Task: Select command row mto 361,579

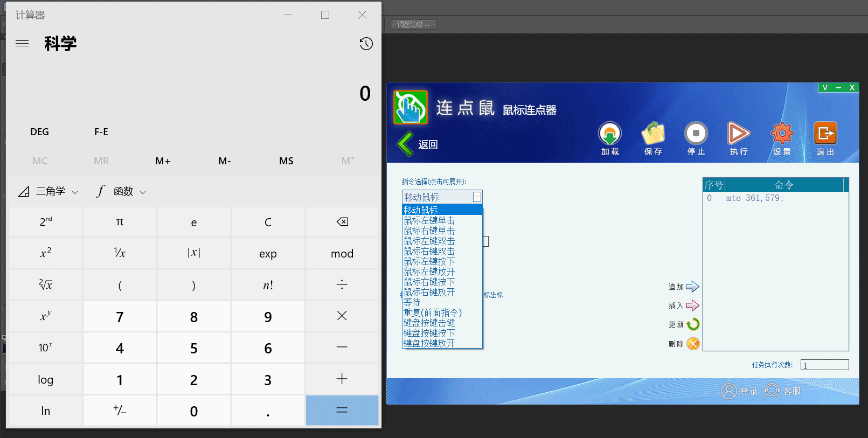Action: coord(775,198)
